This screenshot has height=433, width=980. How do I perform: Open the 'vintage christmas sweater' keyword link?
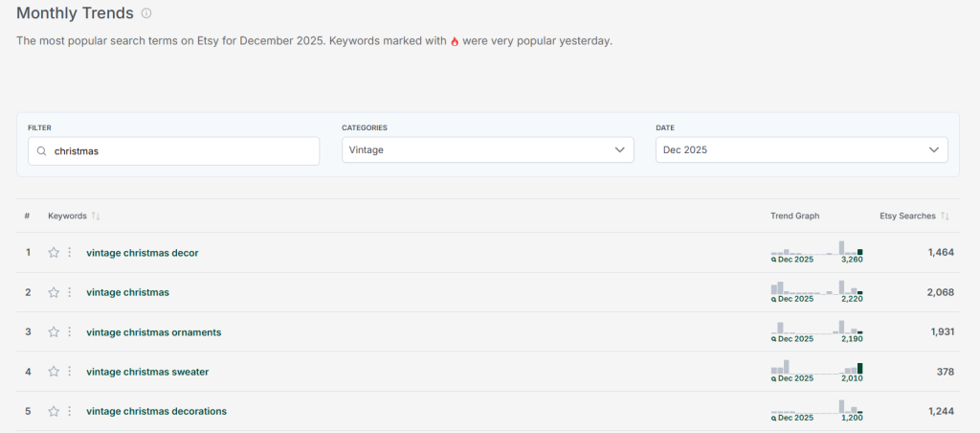pos(147,372)
